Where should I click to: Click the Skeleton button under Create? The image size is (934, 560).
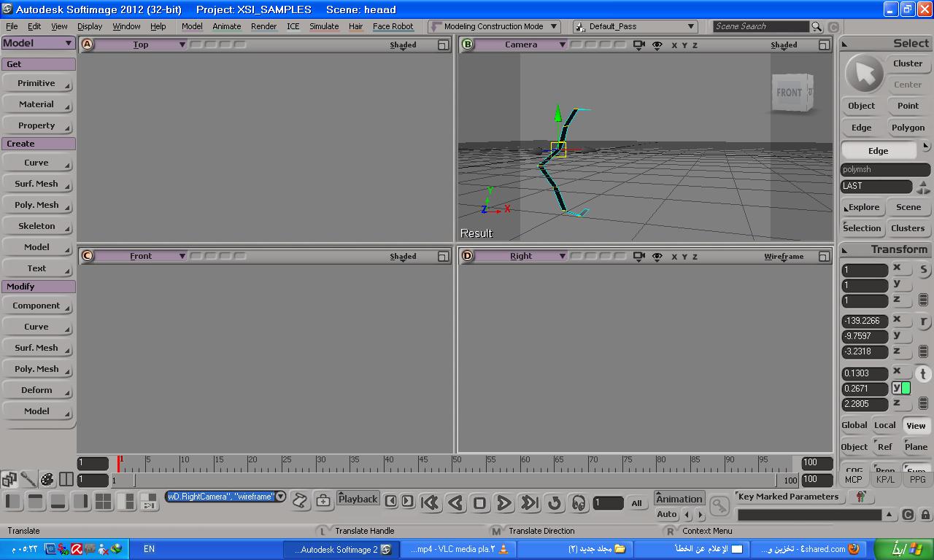coord(36,226)
